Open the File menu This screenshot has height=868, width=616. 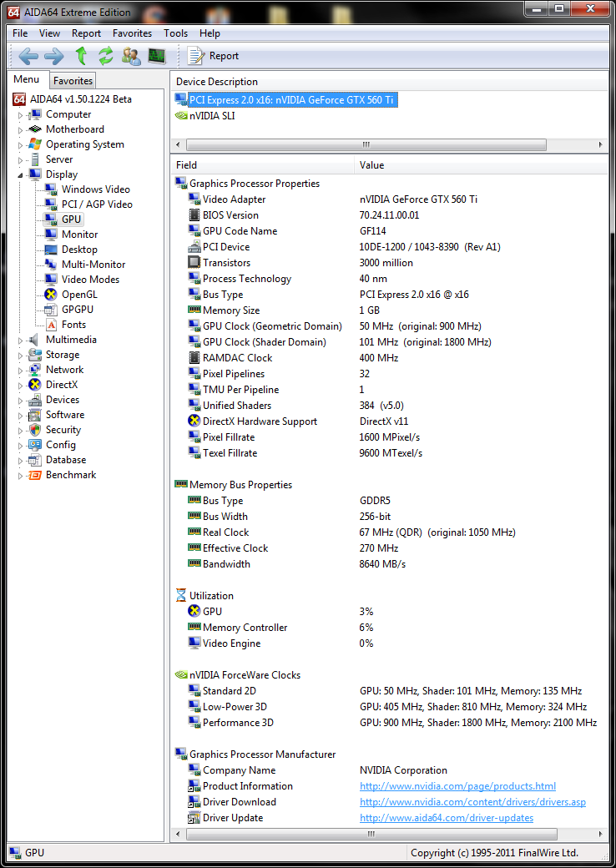click(x=20, y=33)
